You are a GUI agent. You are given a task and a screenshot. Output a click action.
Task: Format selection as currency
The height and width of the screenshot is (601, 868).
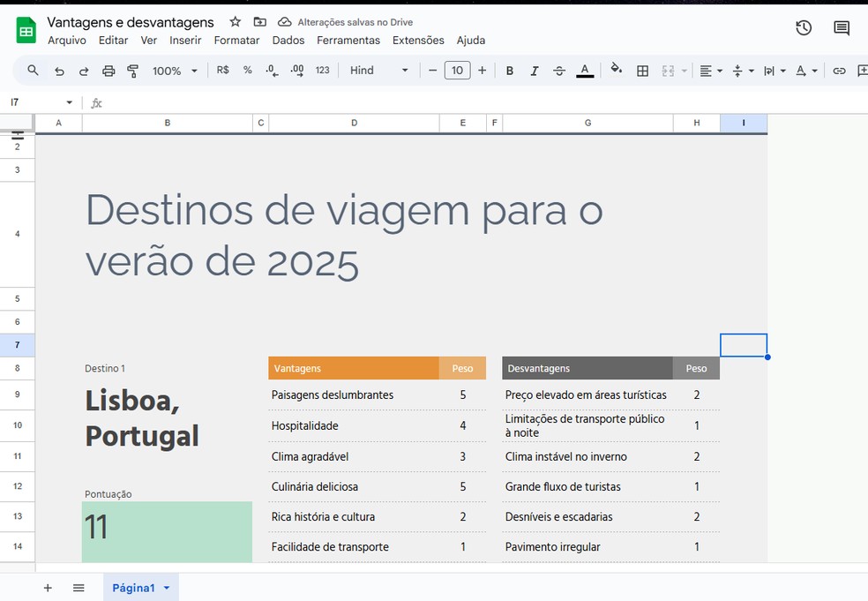[x=222, y=71]
